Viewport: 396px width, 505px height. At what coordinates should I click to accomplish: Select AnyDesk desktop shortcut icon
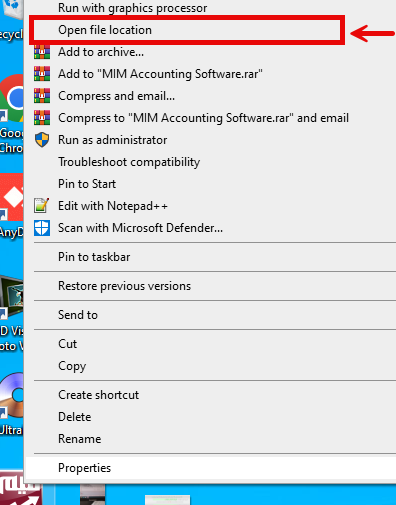(12, 197)
